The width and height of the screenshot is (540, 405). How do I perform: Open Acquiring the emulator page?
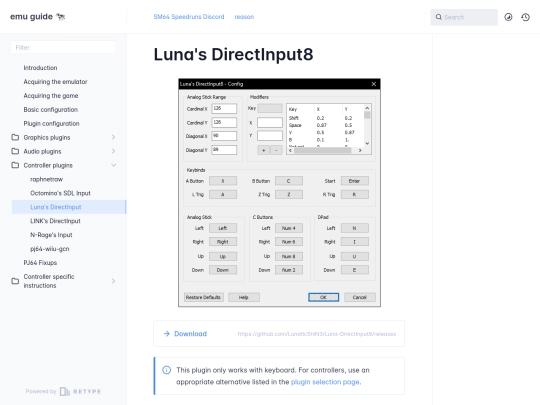click(x=55, y=82)
